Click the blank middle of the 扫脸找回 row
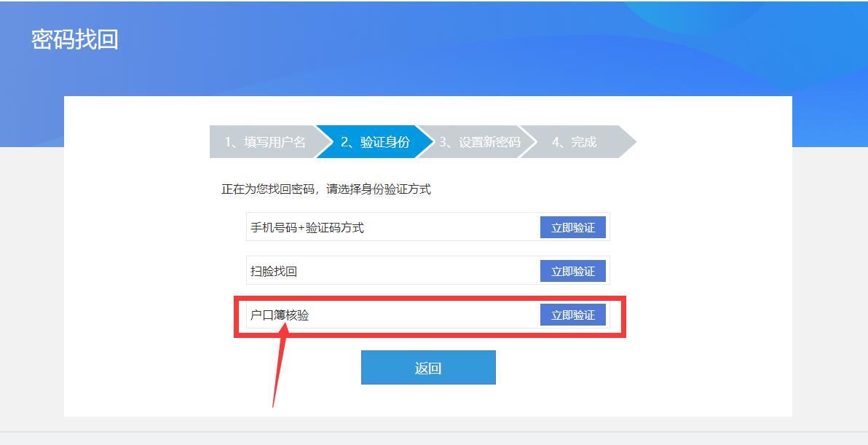This screenshot has width=868, height=445. coord(418,271)
